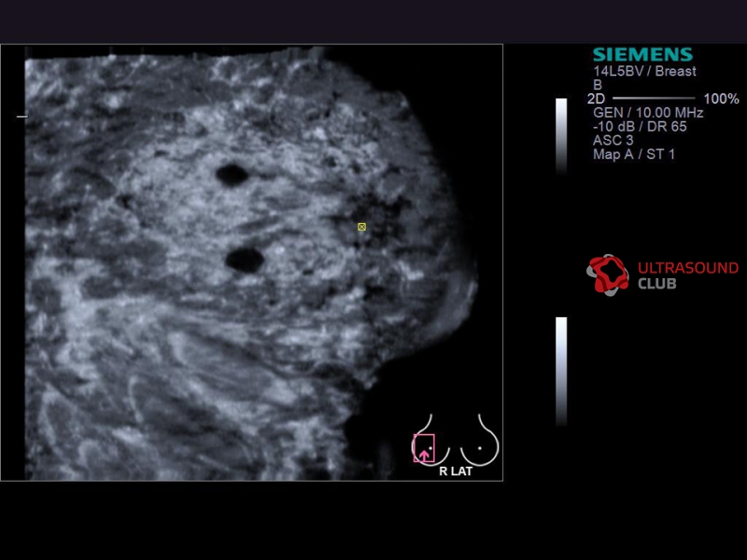The image size is (747, 560).
Task: Click the '2D' label
Action: pyautogui.click(x=596, y=99)
